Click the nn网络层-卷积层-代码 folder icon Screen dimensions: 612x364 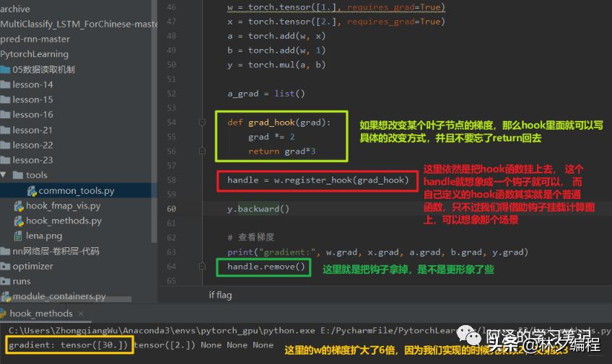6,251
